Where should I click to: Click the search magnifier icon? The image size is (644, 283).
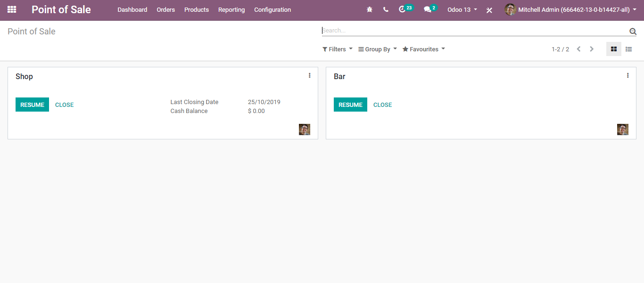click(x=633, y=32)
